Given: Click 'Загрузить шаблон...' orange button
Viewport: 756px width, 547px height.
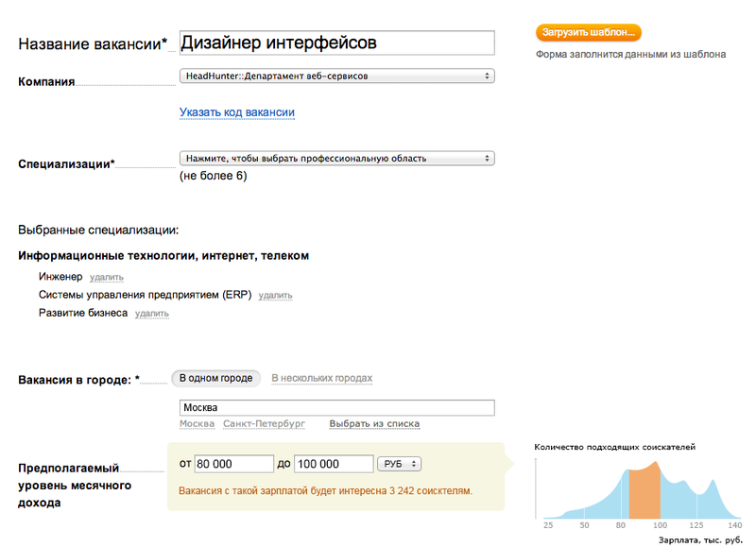Looking at the screenshot, I should click(x=588, y=32).
